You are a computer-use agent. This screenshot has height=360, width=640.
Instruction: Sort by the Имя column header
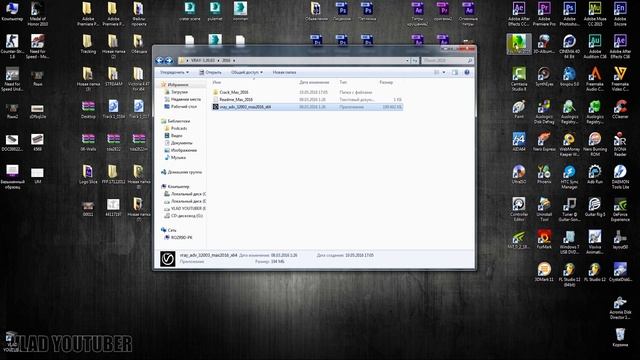[x=217, y=82]
